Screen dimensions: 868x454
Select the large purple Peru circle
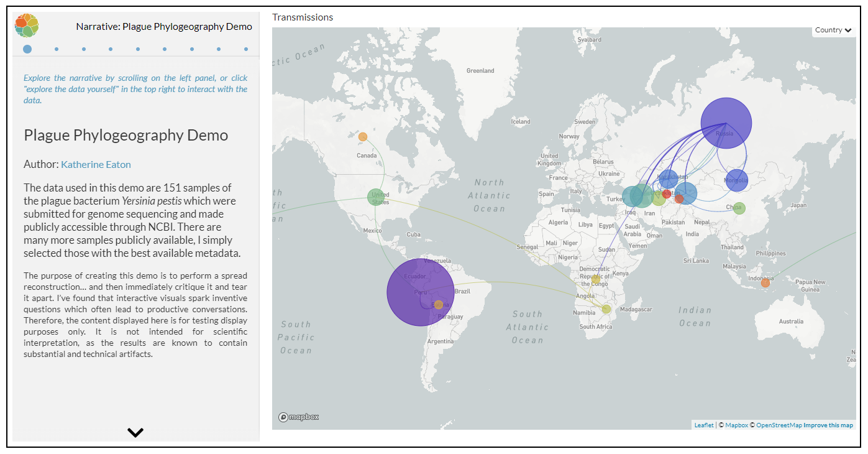[420, 292]
